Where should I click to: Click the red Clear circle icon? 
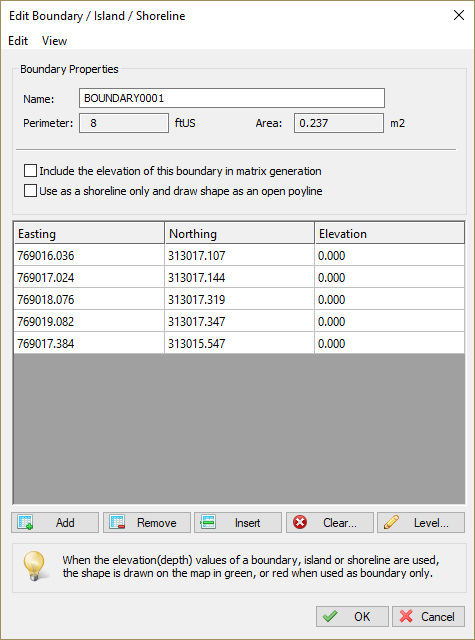click(x=300, y=522)
